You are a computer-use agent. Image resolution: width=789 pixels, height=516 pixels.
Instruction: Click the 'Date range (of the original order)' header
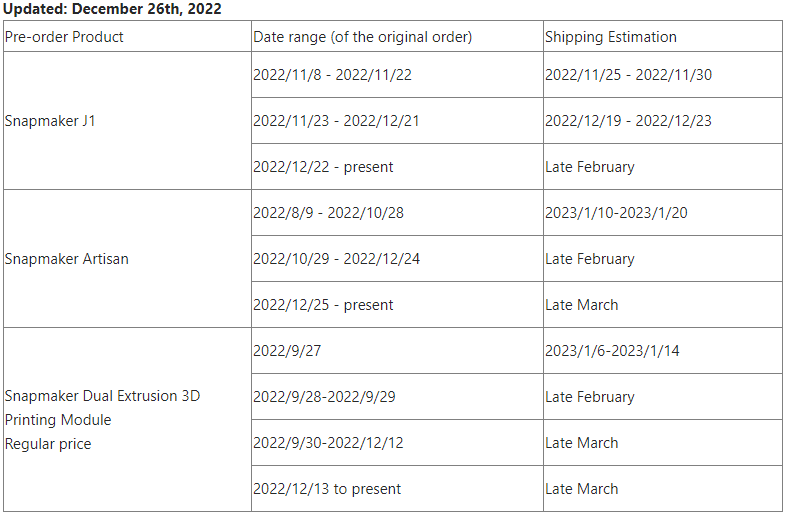click(x=362, y=37)
